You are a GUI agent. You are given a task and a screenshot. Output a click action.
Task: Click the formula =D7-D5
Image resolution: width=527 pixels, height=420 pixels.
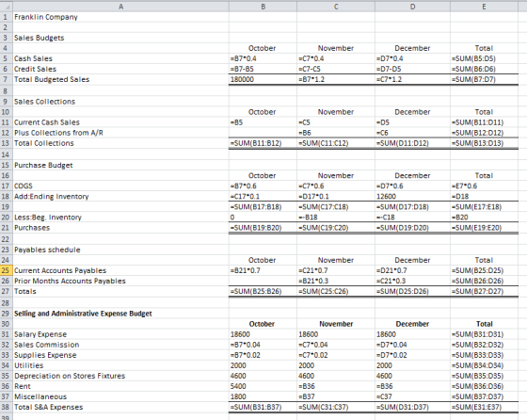tap(412, 69)
